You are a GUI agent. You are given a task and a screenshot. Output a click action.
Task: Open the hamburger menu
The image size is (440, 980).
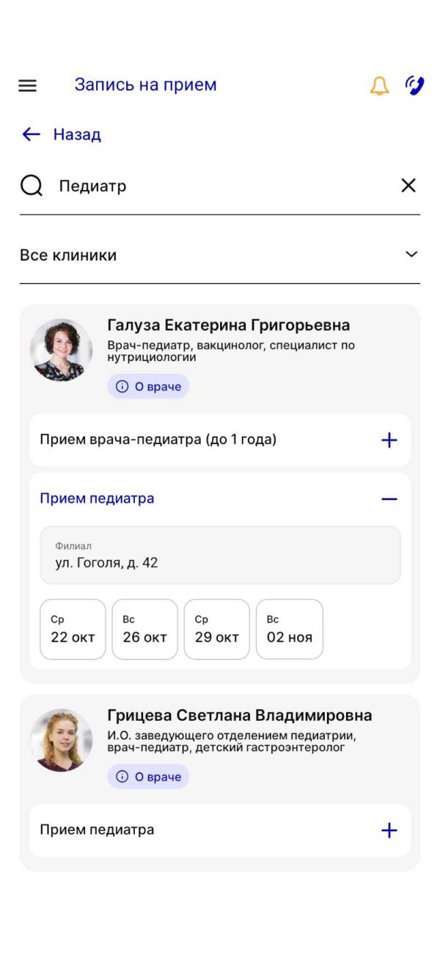pyautogui.click(x=27, y=86)
